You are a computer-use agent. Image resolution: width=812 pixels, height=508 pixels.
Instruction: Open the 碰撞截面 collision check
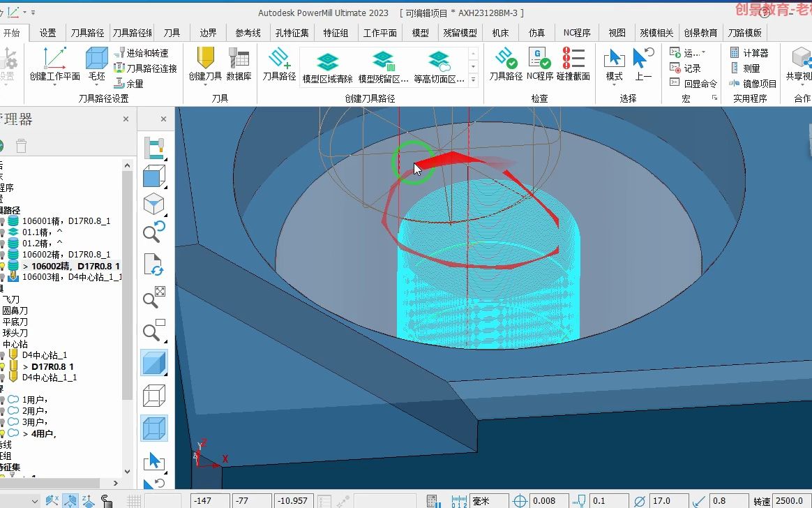(573, 63)
